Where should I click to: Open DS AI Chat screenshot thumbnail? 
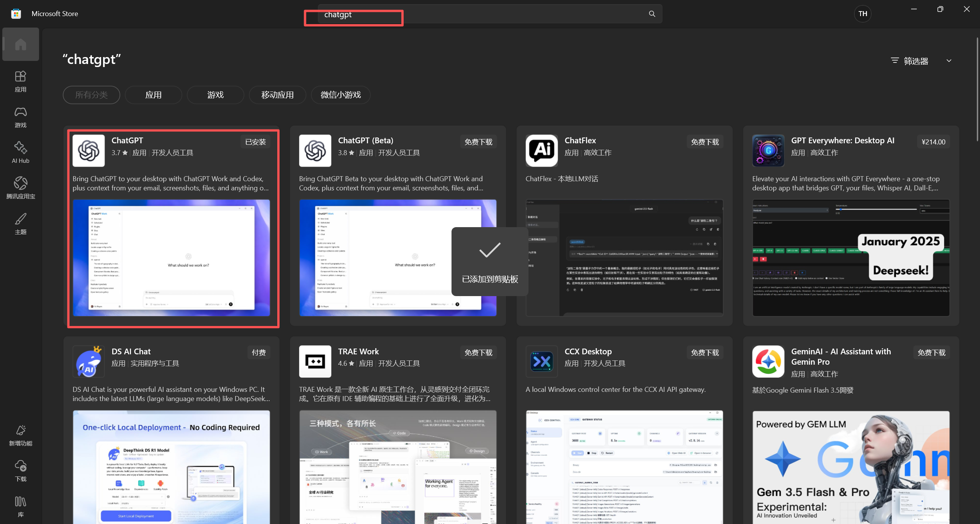point(171,467)
